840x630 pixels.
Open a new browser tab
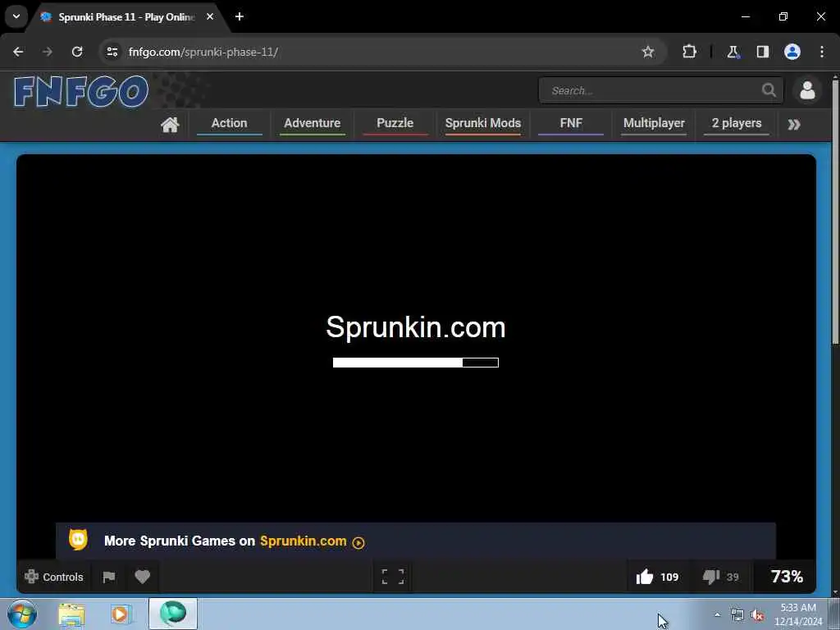click(240, 16)
